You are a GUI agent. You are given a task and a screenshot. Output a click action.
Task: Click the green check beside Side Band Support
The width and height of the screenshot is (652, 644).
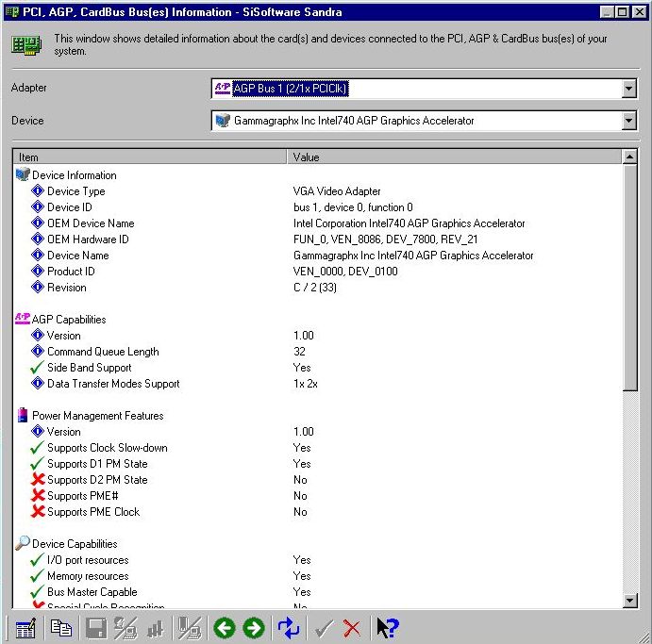tap(37, 368)
